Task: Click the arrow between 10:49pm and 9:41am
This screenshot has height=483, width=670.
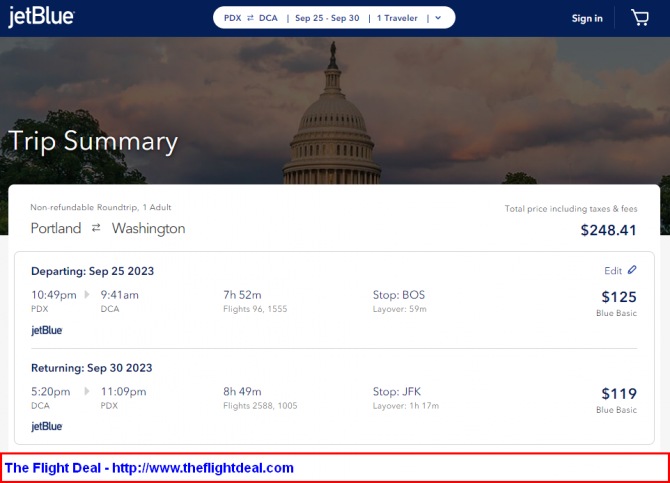Action: (87, 295)
